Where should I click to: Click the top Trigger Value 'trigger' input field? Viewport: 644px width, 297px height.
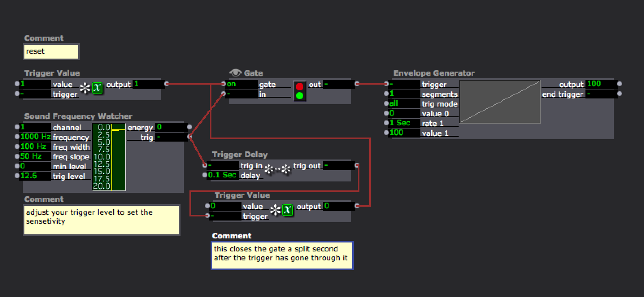point(35,94)
